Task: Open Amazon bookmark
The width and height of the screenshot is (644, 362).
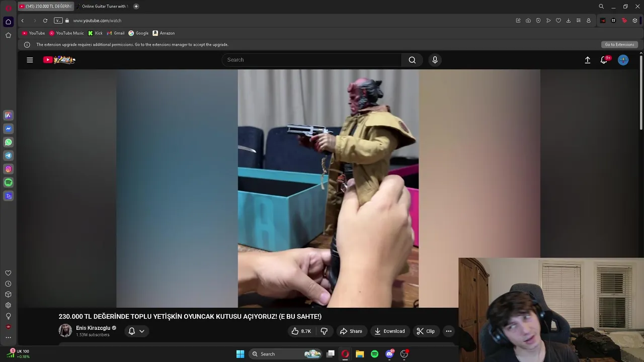Action: [164, 33]
